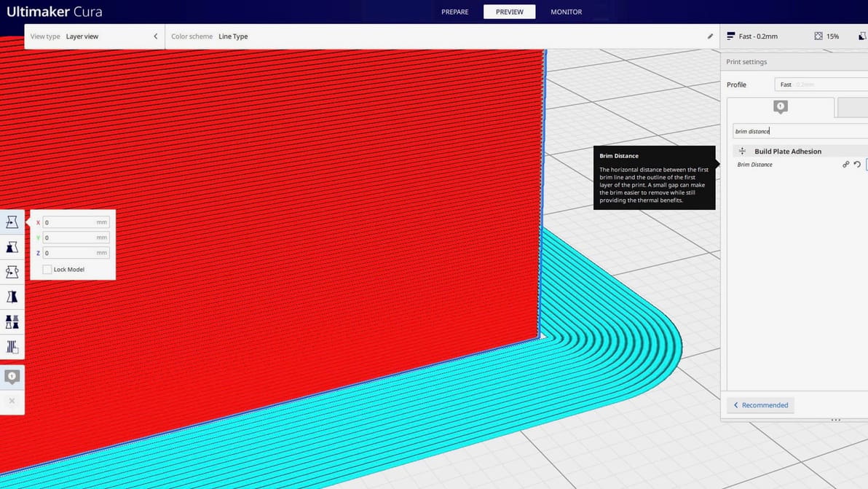Select the second extruder settings tab
The height and width of the screenshot is (489, 868).
tap(853, 107)
